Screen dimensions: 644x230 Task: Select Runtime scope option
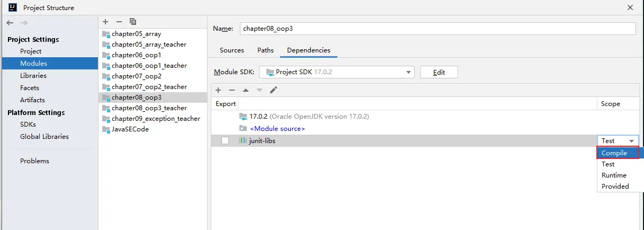614,175
